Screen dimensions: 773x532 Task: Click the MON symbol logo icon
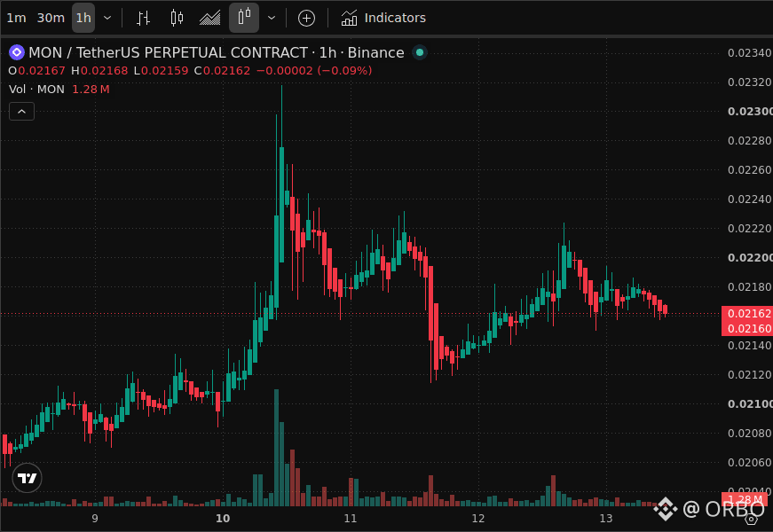[16, 51]
